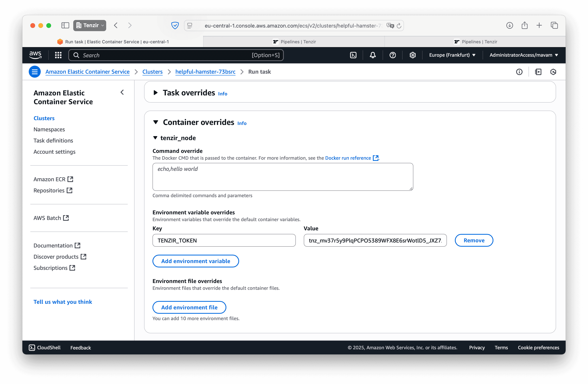Image resolution: width=588 pixels, height=384 pixels.
Task: Click the Safari privacy shield icon
Action: pyautogui.click(x=175, y=26)
